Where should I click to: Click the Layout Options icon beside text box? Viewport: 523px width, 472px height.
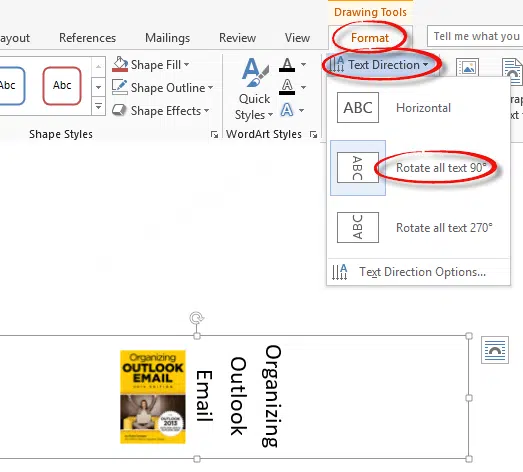click(x=495, y=350)
